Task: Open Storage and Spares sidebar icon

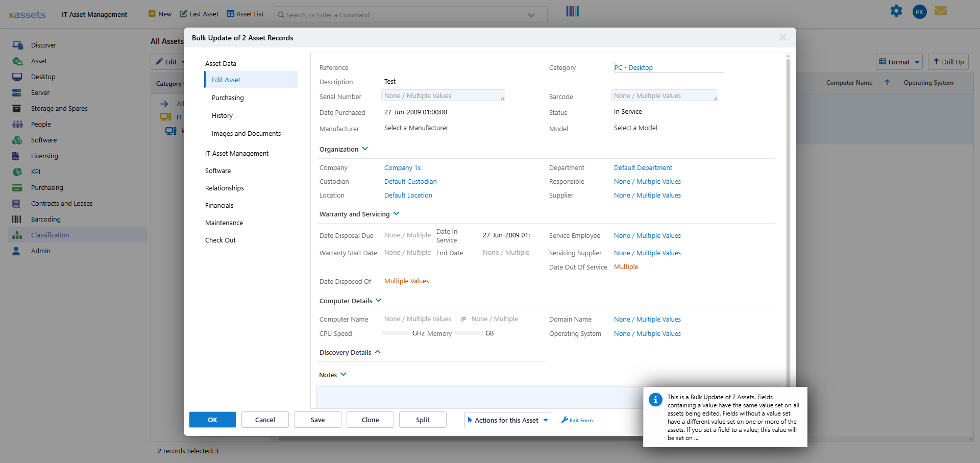Action: [x=17, y=108]
